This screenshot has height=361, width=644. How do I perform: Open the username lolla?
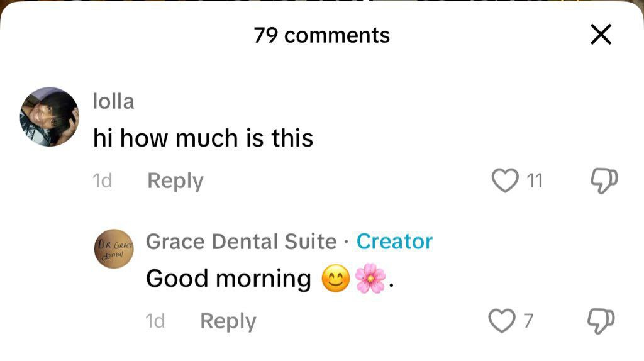pyautogui.click(x=113, y=101)
